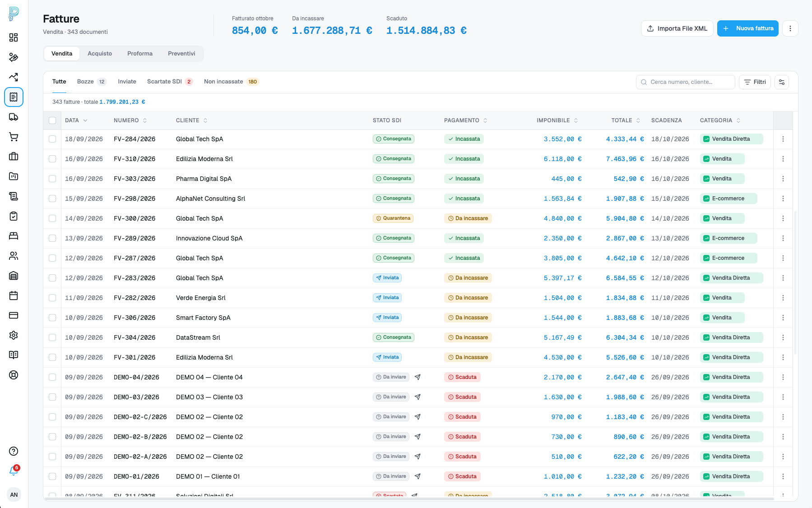812x508 pixels.
Task: Check the box for invoice FV-303/2026
Action: point(52,179)
